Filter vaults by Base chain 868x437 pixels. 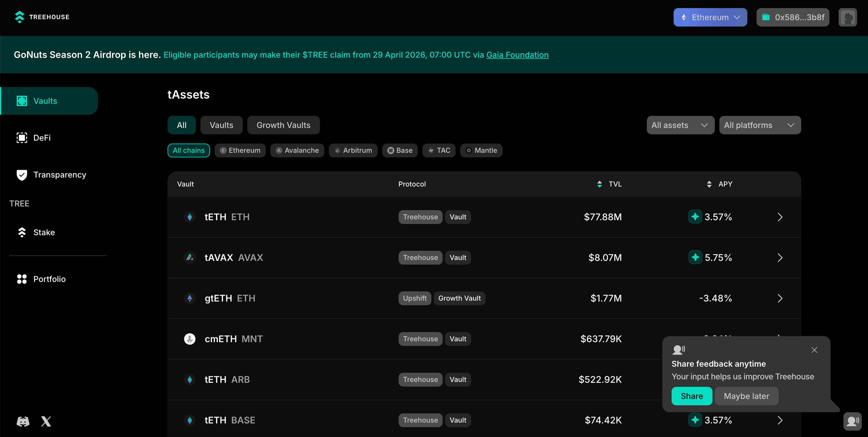pos(400,150)
